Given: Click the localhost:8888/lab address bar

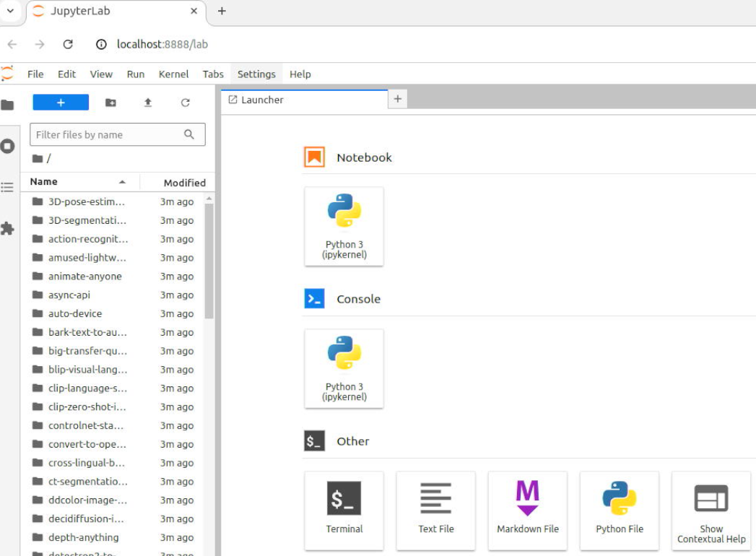Looking at the screenshot, I should pyautogui.click(x=162, y=44).
